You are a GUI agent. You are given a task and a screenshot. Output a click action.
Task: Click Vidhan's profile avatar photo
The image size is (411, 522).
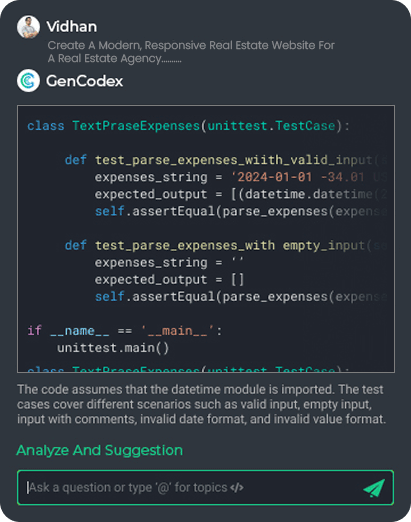tap(28, 27)
